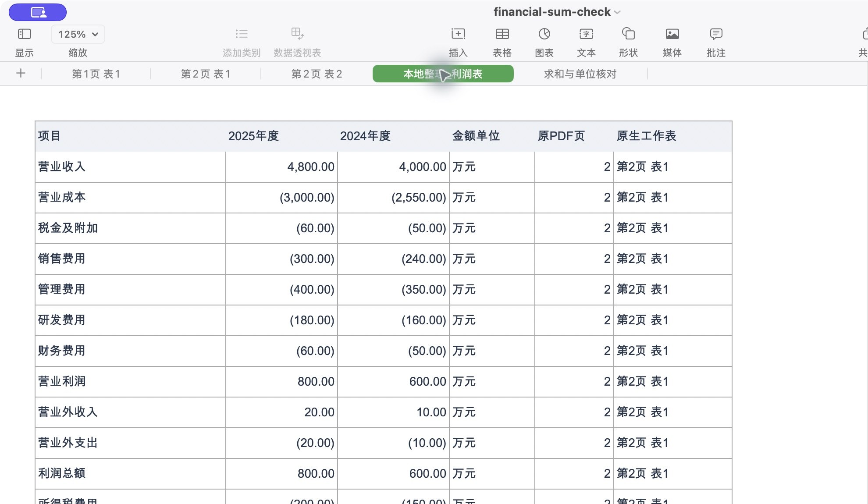Click the 4,000.00 value cell
Image resolution: width=868 pixels, height=504 pixels.
393,167
